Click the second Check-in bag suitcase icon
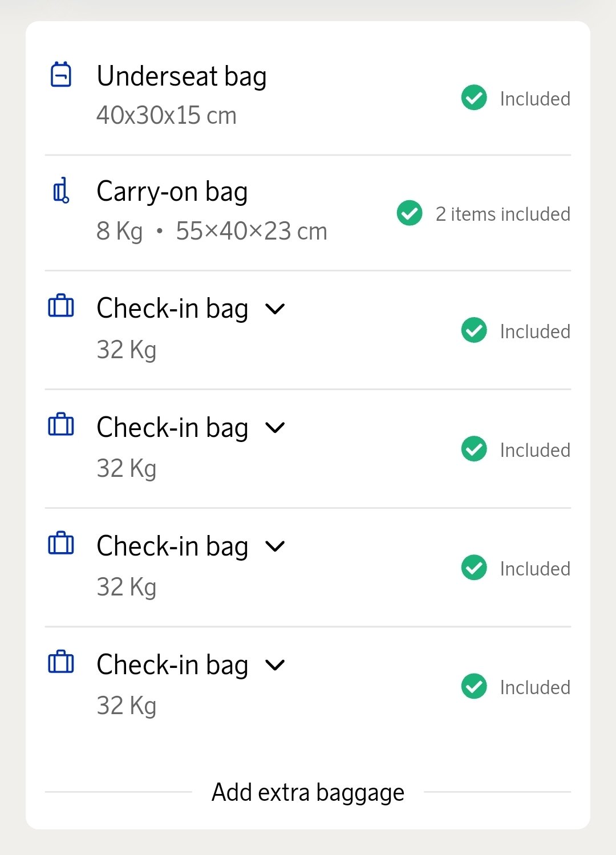The image size is (616, 855). (x=61, y=425)
